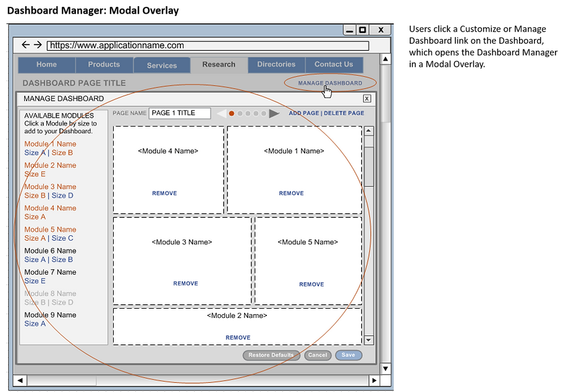
Task: Click the browser forward arrow
Action: [38, 44]
